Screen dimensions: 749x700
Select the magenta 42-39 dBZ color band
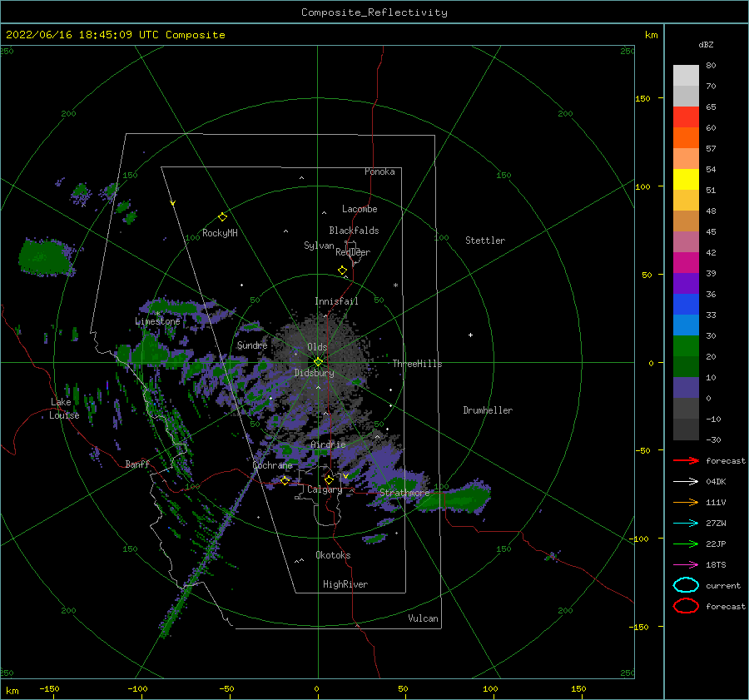coord(686,263)
